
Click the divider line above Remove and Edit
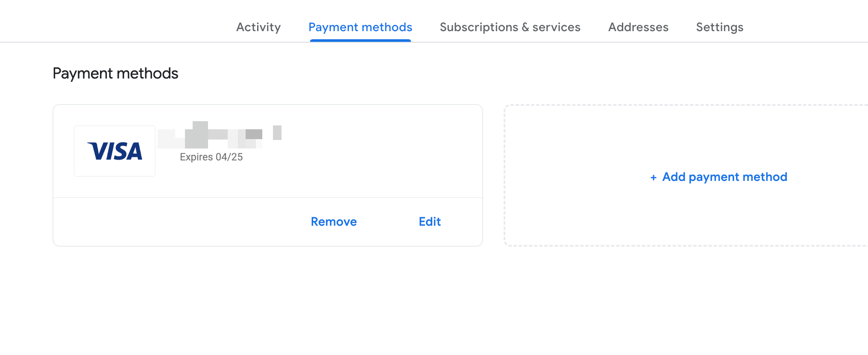tap(268, 198)
